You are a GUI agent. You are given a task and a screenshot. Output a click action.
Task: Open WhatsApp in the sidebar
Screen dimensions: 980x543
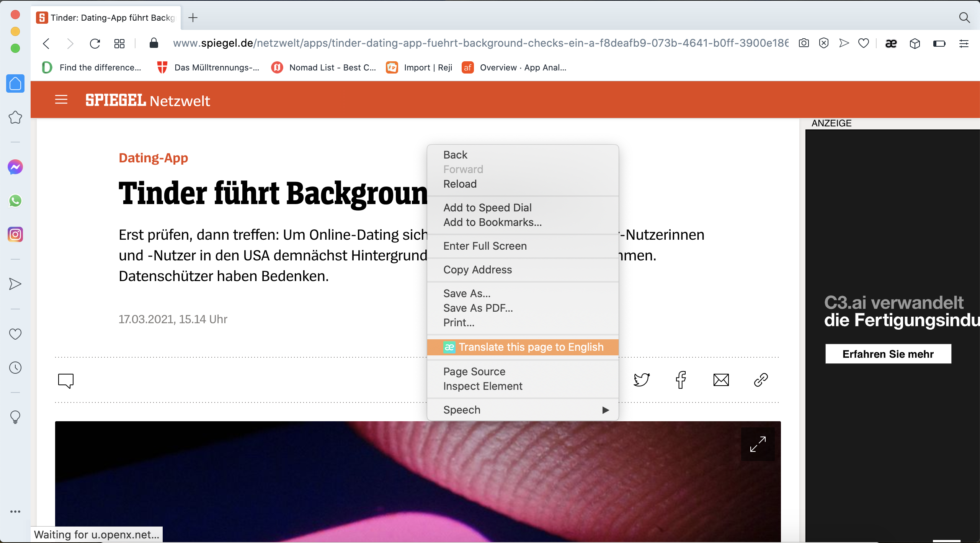(x=15, y=201)
